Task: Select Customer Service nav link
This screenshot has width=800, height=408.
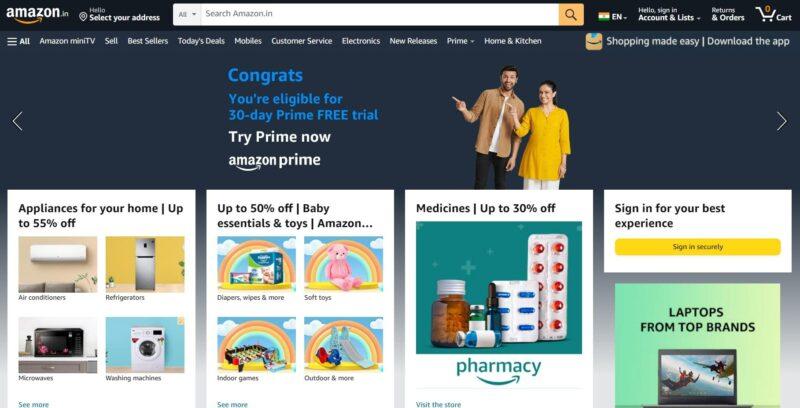Action: pyautogui.click(x=302, y=41)
